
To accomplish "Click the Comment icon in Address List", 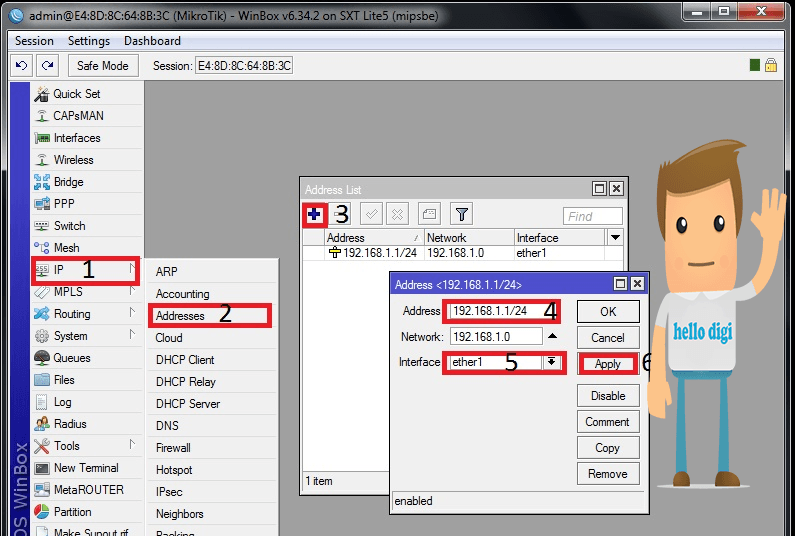I will point(429,215).
